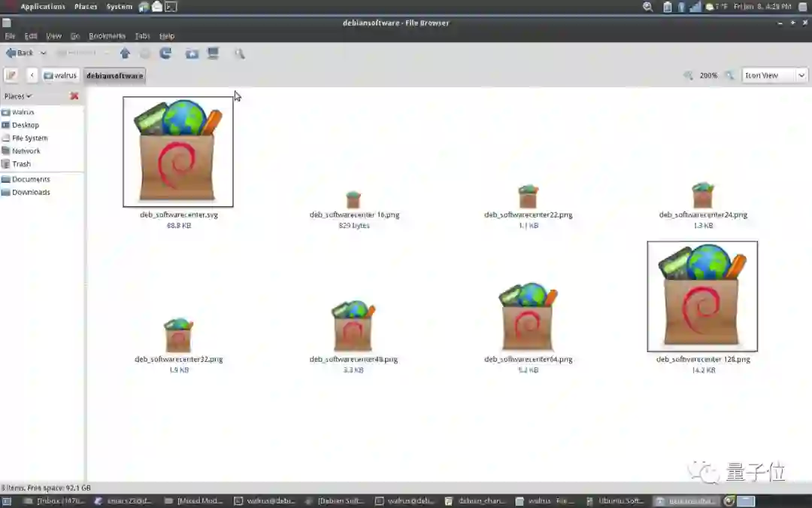Go up to the parent folder

click(x=125, y=53)
